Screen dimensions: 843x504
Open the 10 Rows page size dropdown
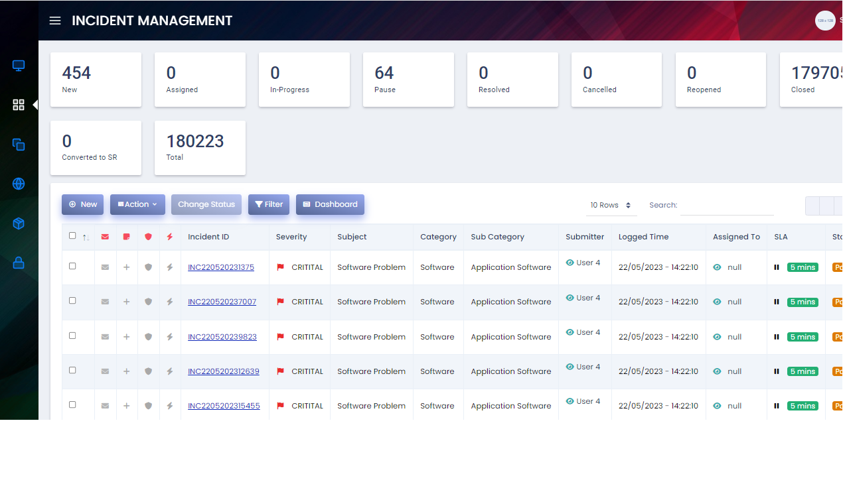coord(611,206)
